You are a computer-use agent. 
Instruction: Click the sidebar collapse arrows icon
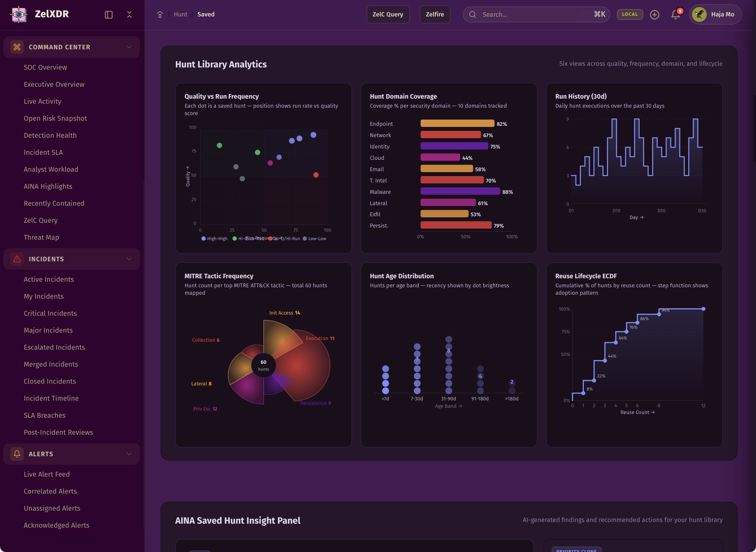tap(129, 15)
